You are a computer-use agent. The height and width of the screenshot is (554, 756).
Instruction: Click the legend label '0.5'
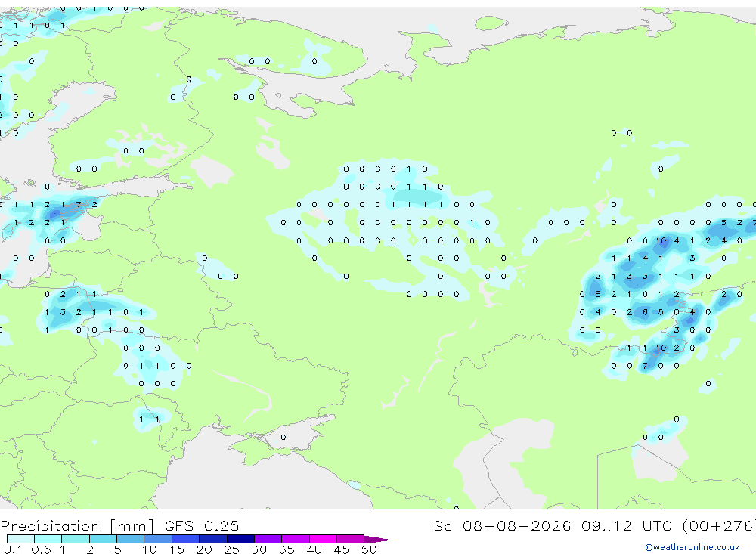click(41, 549)
